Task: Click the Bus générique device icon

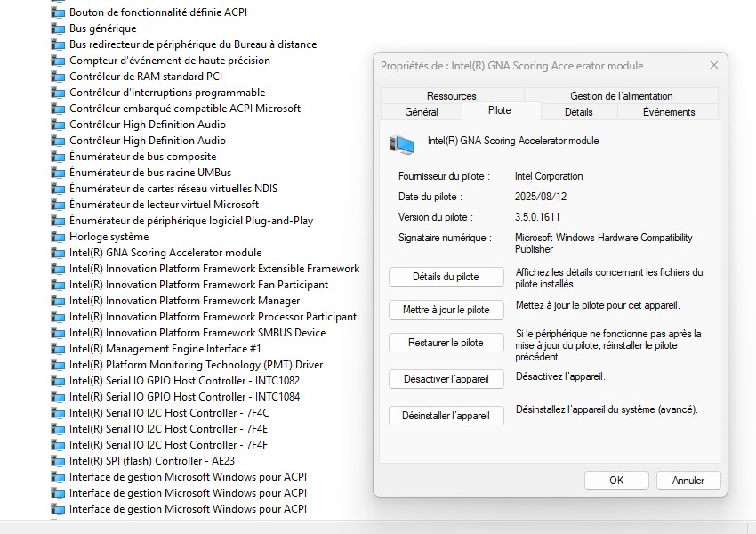Action: pos(59,28)
